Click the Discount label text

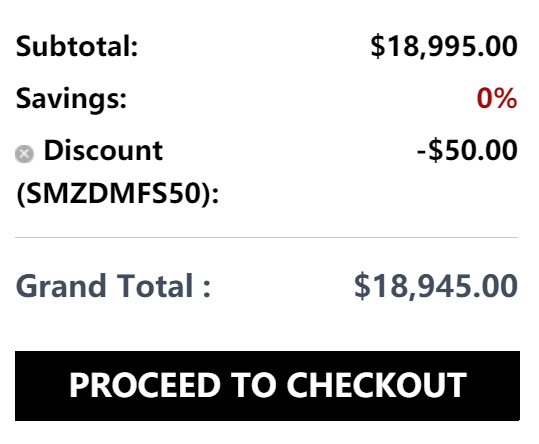click(x=103, y=151)
